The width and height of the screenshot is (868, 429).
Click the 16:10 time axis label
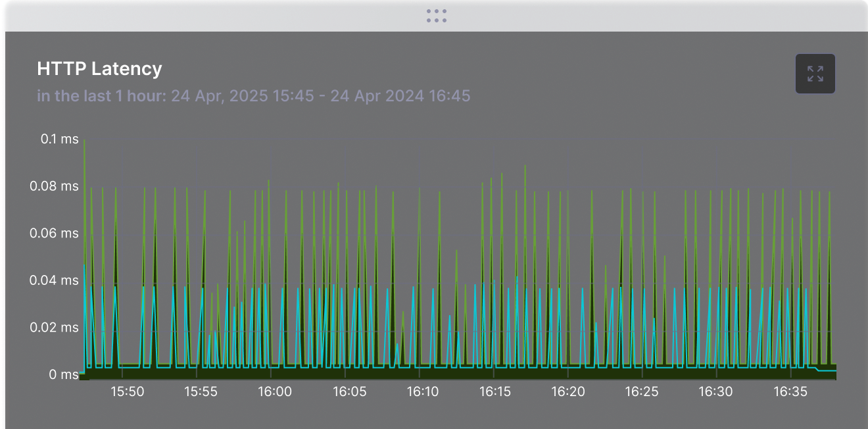coord(422,391)
